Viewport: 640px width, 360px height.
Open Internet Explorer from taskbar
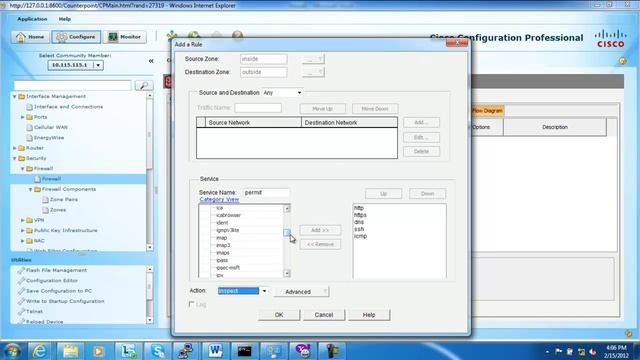[x=40, y=351]
